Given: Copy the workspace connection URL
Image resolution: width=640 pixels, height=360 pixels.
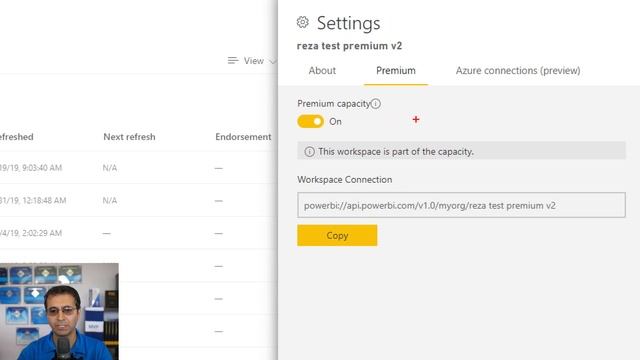Looking at the screenshot, I should pyautogui.click(x=337, y=236).
